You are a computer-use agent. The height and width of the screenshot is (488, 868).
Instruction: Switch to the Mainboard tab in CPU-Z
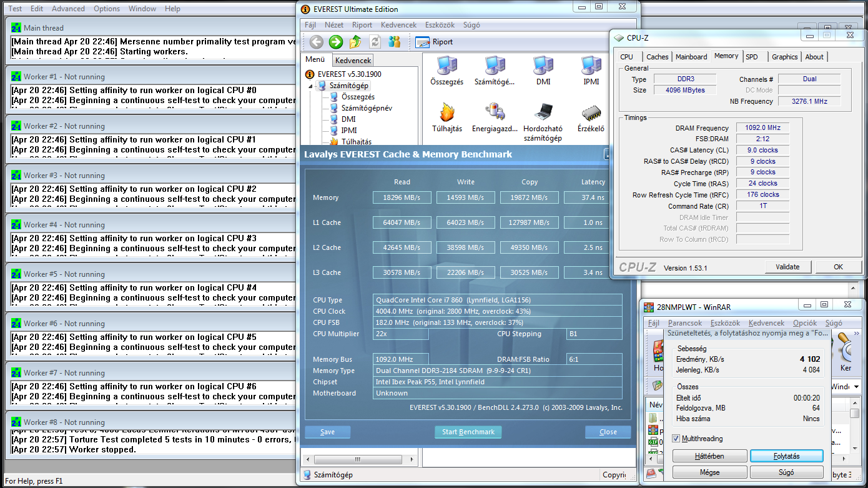pos(691,57)
